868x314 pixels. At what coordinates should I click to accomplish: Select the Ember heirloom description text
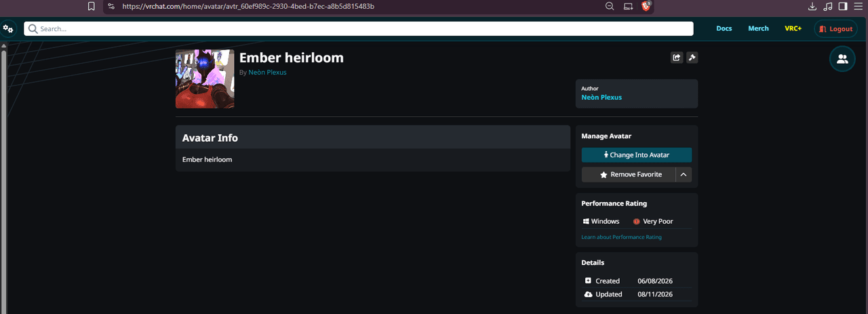208,160
